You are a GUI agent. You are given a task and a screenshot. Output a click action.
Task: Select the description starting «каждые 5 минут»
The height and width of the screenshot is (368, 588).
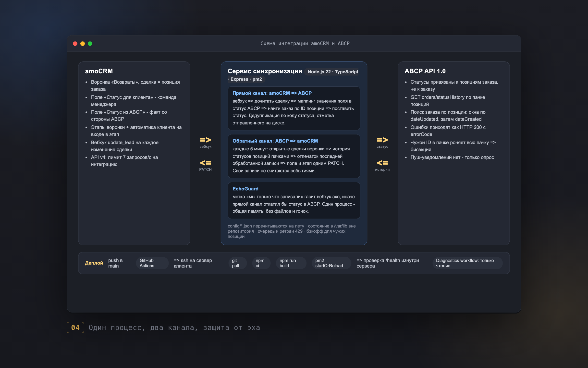pos(291,160)
